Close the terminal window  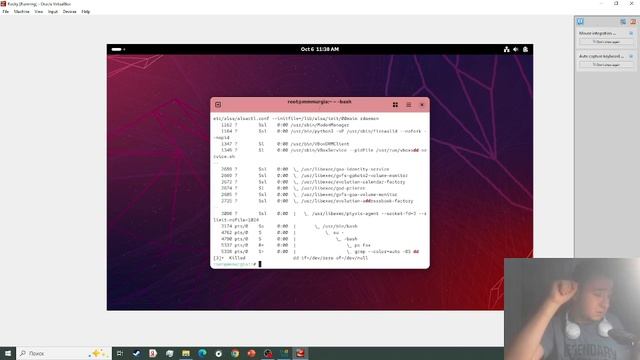click(x=422, y=105)
